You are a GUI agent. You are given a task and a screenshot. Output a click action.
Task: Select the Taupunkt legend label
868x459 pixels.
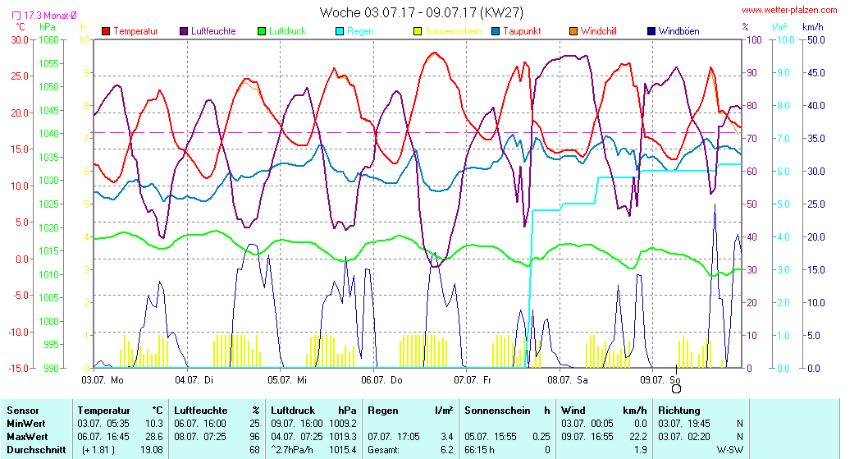pyautogui.click(x=522, y=31)
